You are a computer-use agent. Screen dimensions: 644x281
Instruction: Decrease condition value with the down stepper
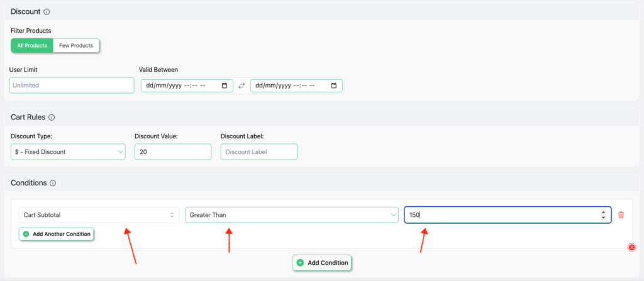pyautogui.click(x=603, y=218)
